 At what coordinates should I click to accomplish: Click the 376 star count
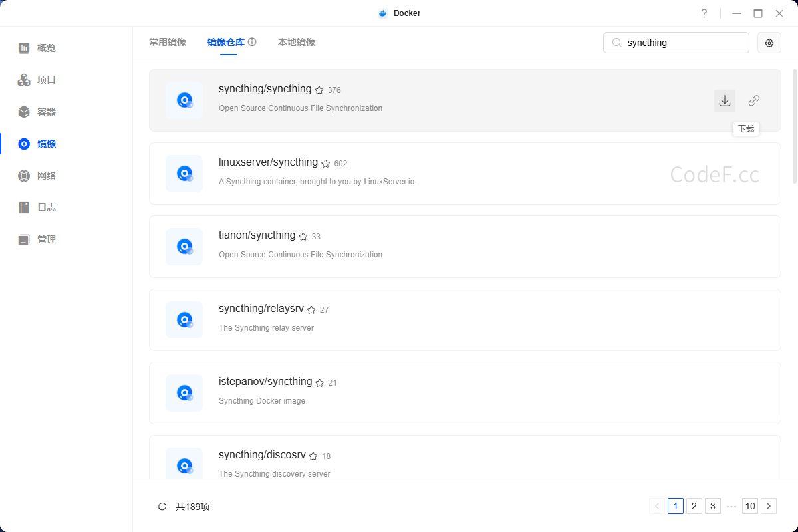click(334, 90)
